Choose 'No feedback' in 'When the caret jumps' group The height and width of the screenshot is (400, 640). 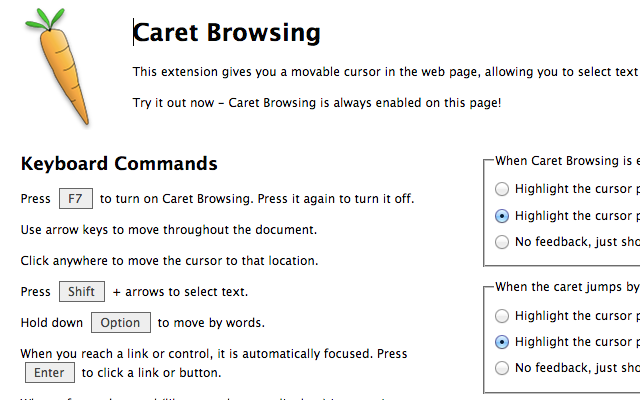[502, 368]
